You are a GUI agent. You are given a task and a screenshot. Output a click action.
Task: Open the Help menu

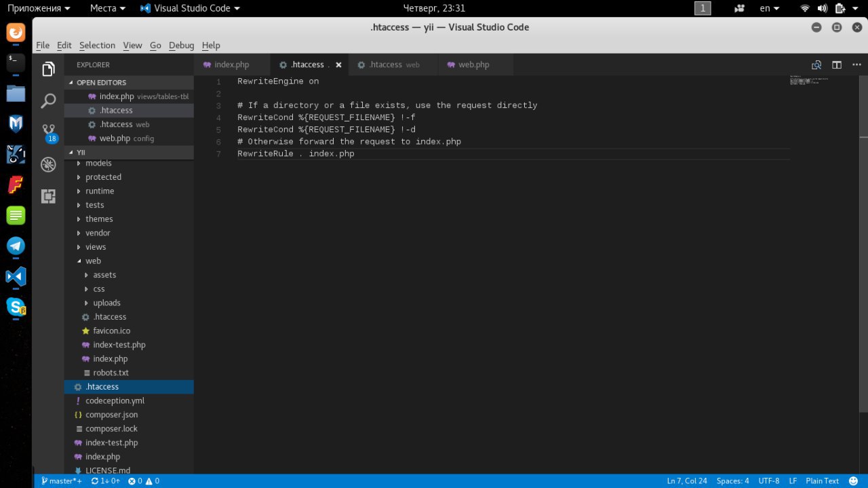pos(211,45)
